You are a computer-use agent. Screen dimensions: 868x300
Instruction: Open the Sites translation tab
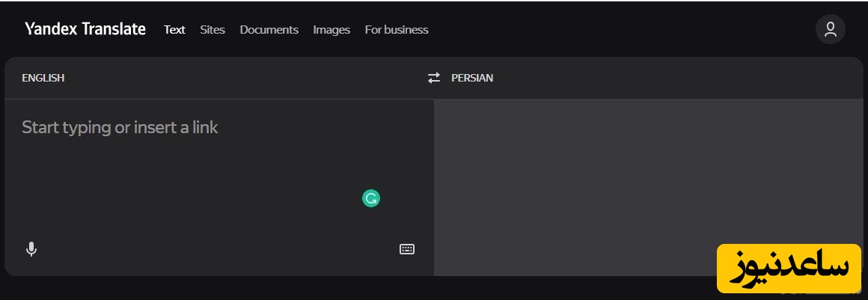(213, 30)
